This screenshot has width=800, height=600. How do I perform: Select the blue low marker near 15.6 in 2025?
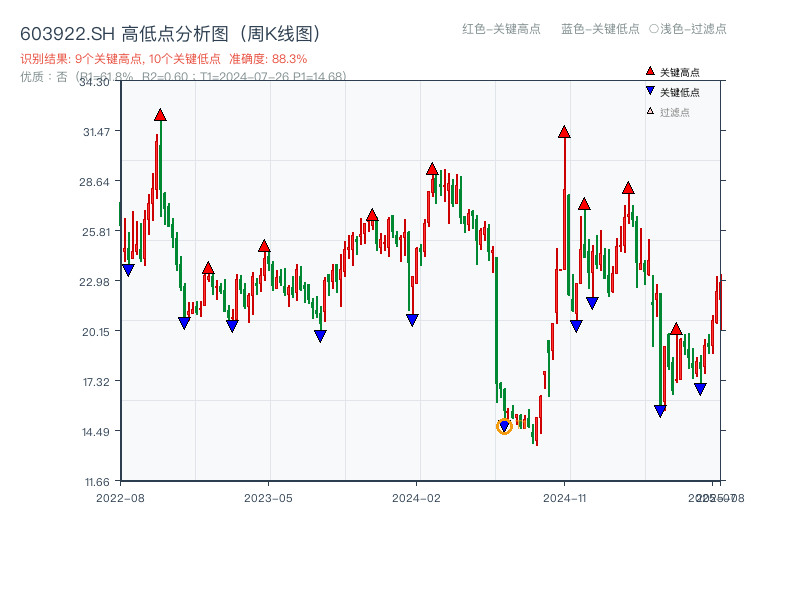pyautogui.click(x=660, y=411)
